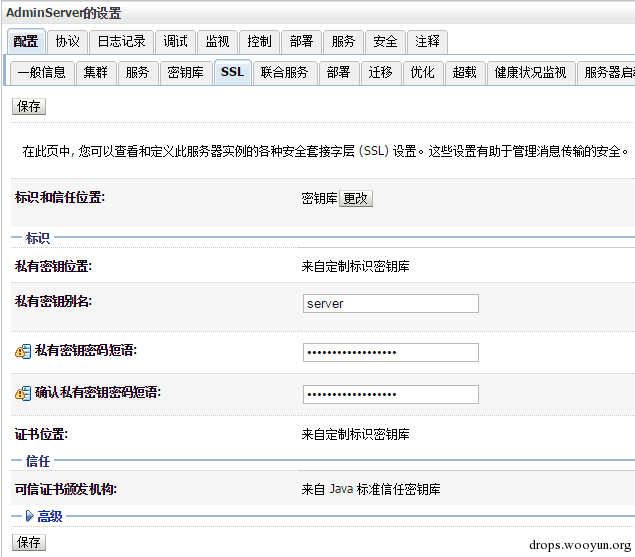635x557 pixels.
Task: Select the 安全 tab
Action: pos(386,41)
